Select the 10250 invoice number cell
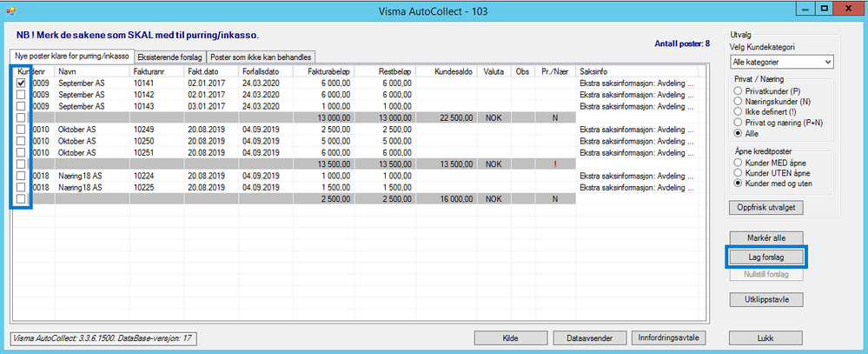868x354 pixels. coord(157,141)
